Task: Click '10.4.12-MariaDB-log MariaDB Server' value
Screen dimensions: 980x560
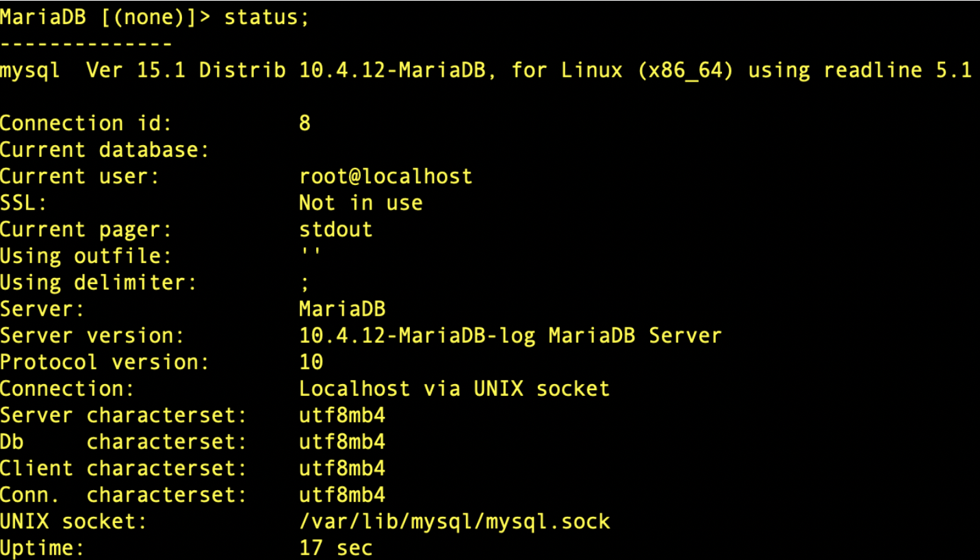Action: [511, 336]
